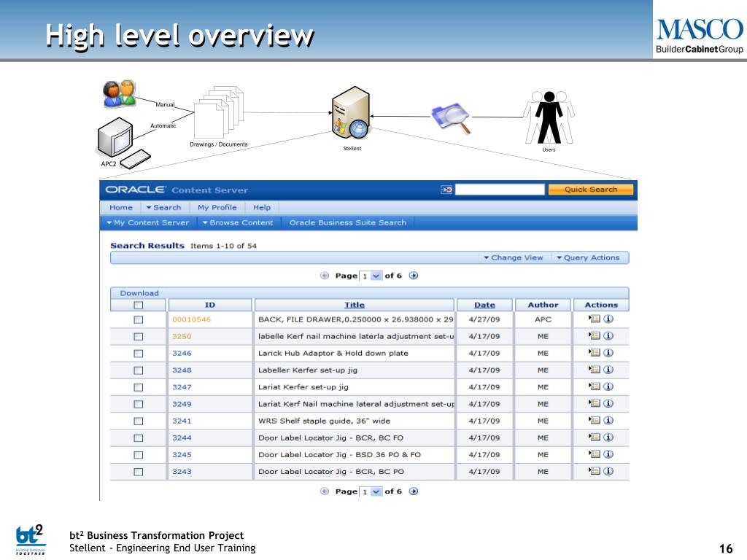Check the box for item 00010546
The image size is (747, 560).
(138, 319)
